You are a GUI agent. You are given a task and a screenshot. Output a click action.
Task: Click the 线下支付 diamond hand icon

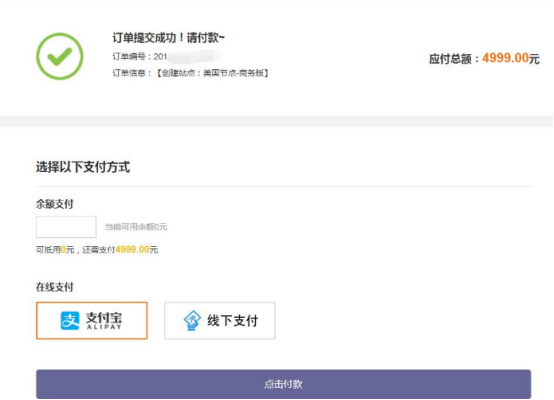(193, 320)
